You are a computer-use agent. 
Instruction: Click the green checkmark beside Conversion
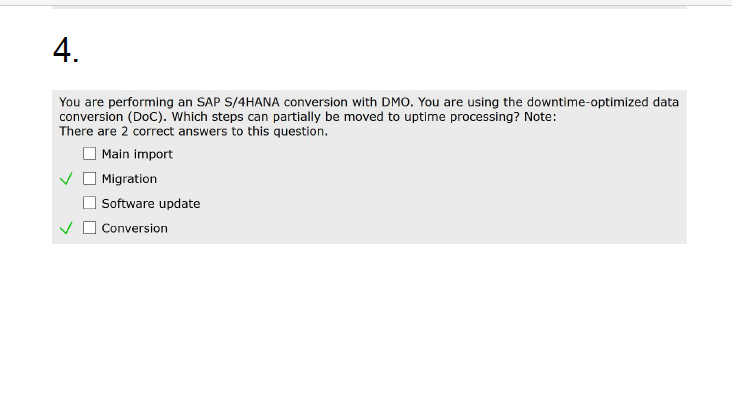(x=66, y=229)
